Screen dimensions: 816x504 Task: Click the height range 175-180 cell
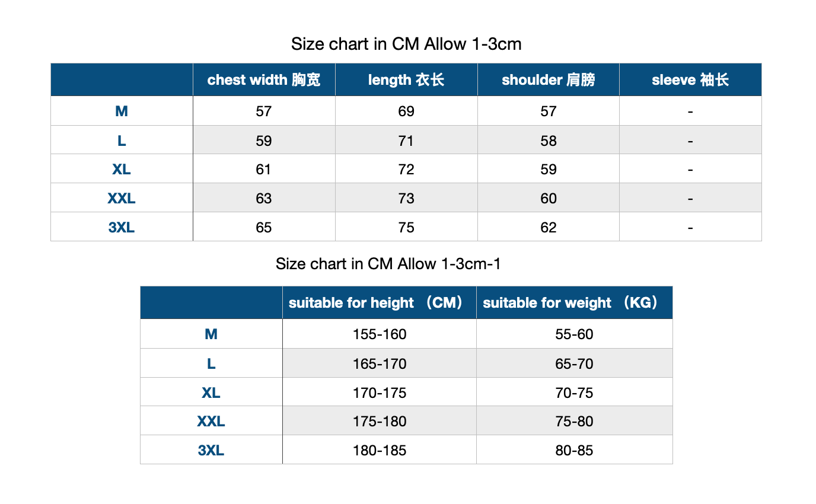click(380, 421)
